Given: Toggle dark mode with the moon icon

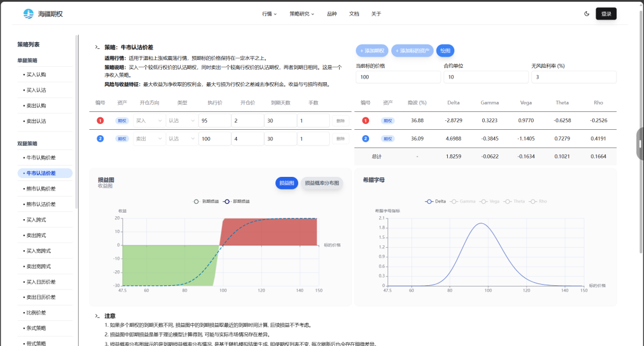Looking at the screenshot, I should (587, 14).
